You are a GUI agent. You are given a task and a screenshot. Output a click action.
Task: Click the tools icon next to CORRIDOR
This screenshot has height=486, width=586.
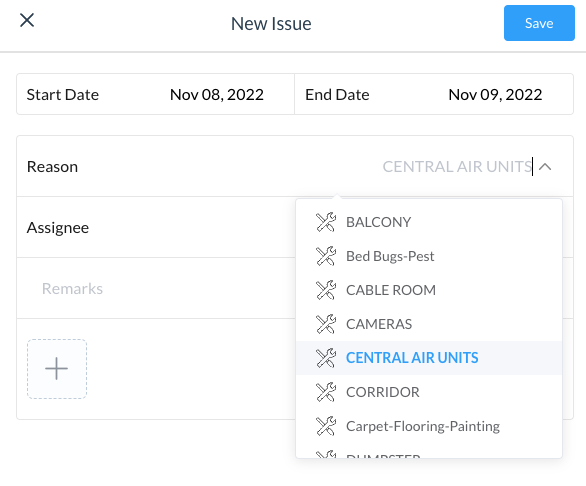point(326,392)
